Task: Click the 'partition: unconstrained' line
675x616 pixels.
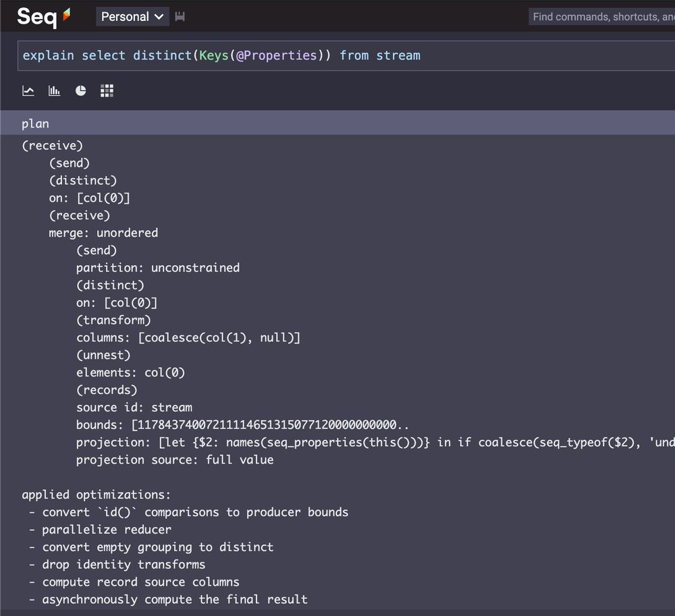Action: tap(158, 268)
